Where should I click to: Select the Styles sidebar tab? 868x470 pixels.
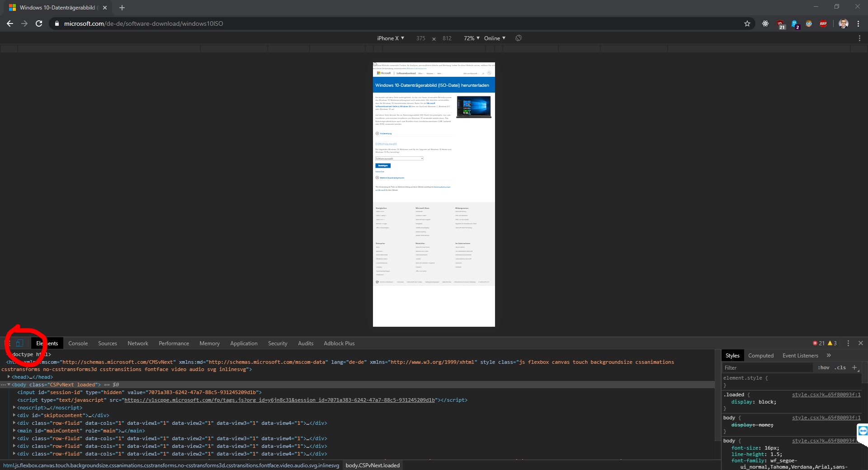coord(732,356)
